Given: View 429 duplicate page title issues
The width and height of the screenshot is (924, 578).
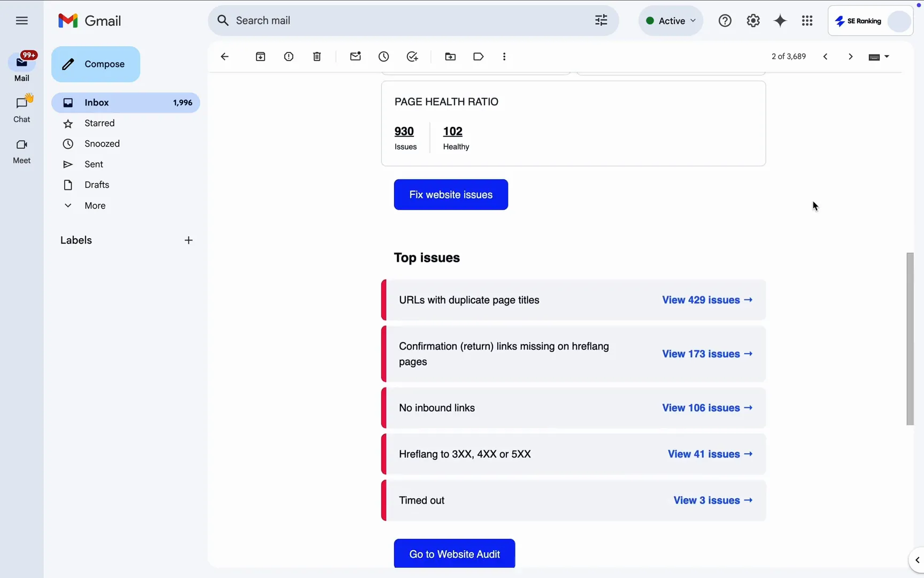Looking at the screenshot, I should tap(706, 300).
